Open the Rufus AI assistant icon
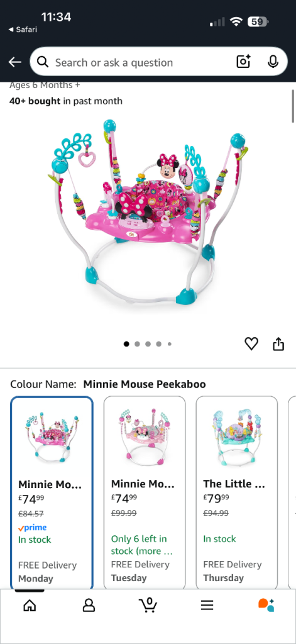Image resolution: width=296 pixels, height=644 pixels. [266, 605]
